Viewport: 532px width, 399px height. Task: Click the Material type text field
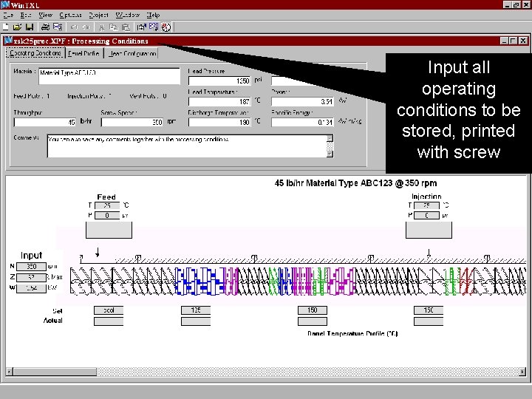109,76
